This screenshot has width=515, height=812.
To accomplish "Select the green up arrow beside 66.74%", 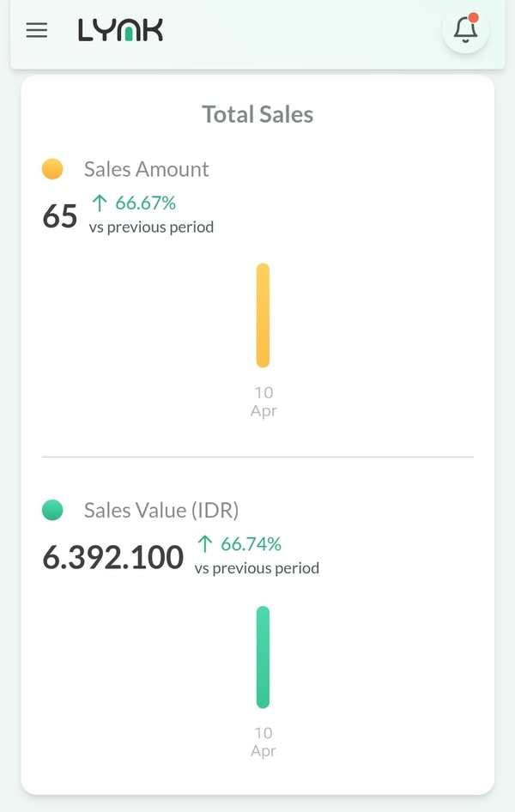I will coord(205,543).
